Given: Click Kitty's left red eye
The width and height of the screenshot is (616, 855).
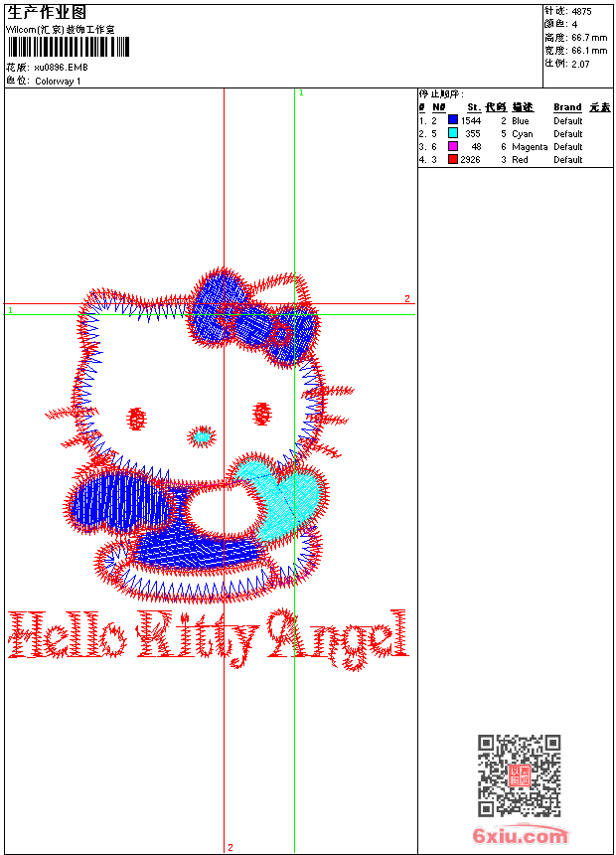Looking at the screenshot, I should (136, 419).
